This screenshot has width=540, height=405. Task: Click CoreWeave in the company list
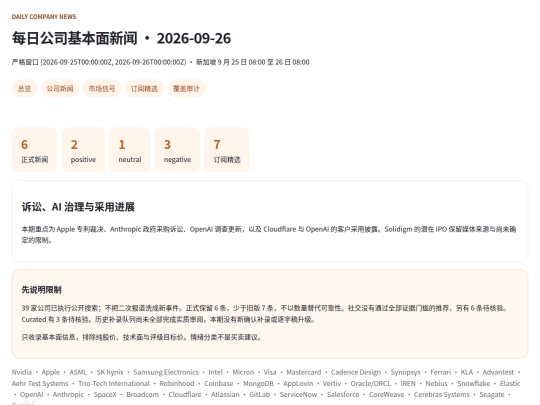click(x=386, y=395)
